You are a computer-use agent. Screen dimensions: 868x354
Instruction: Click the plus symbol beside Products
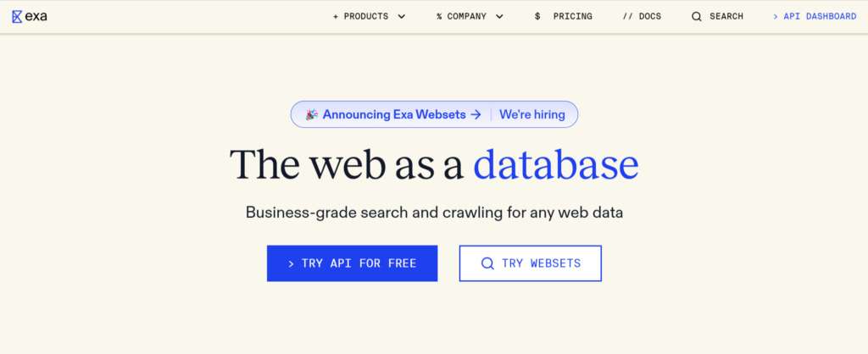[x=336, y=16]
